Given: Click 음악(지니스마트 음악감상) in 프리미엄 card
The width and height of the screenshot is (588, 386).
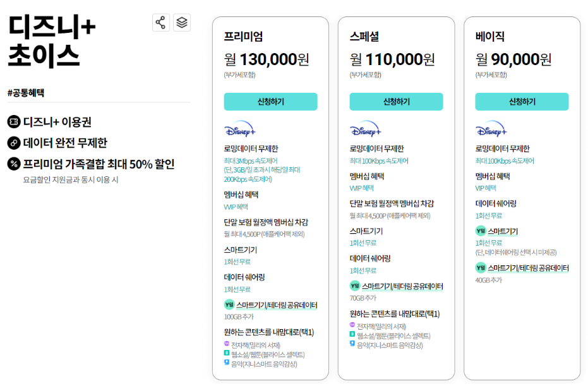Looking at the screenshot, I should click(264, 364).
